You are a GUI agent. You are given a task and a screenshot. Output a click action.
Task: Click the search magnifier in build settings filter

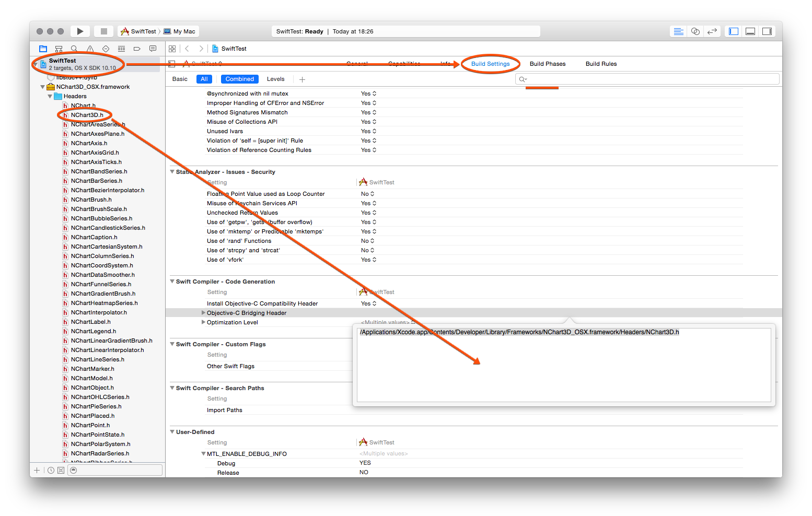pos(523,79)
